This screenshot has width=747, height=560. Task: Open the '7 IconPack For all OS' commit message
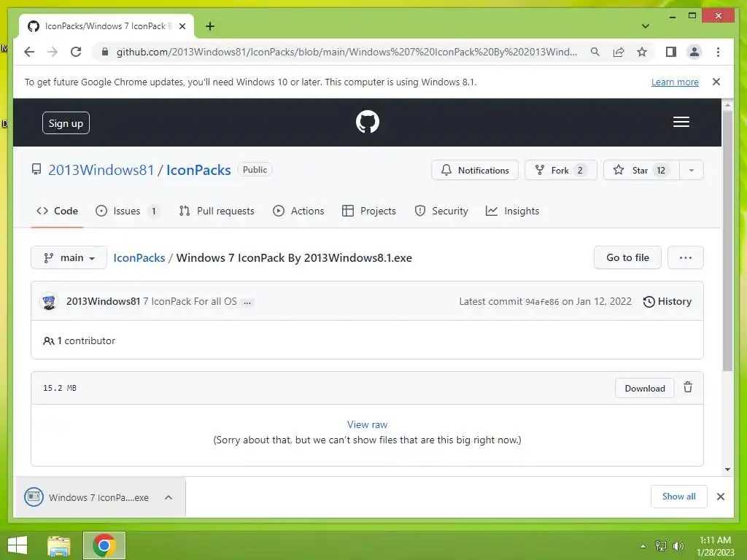pyautogui.click(x=190, y=301)
